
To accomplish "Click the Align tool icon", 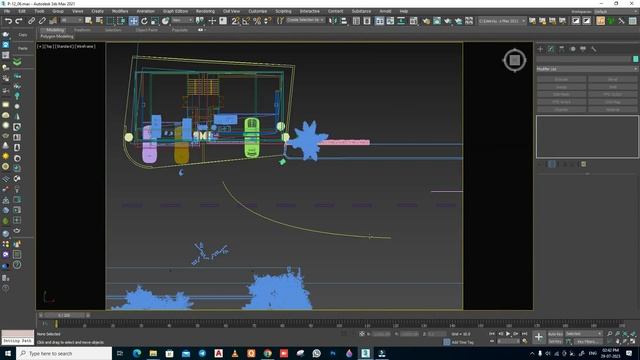I will [x=344, y=21].
